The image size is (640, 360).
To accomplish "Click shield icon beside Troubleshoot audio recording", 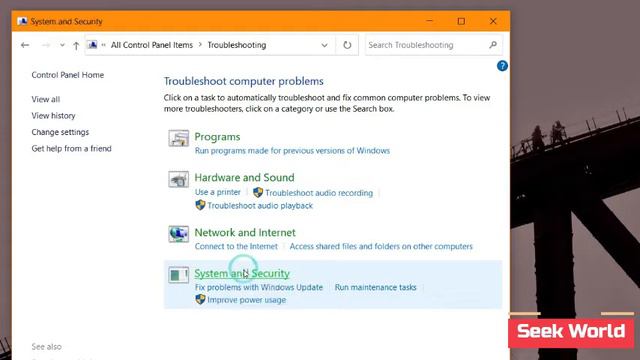I will [258, 192].
